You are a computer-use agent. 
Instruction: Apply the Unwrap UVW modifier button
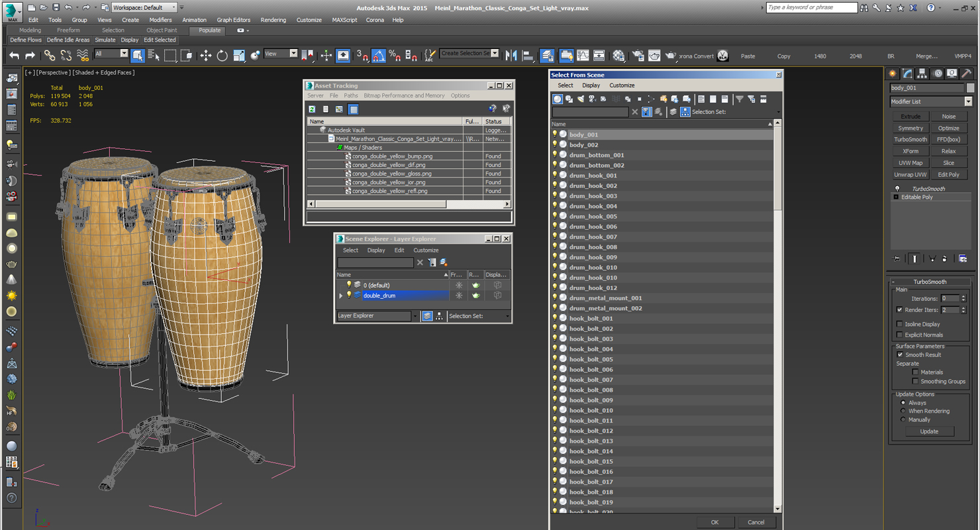tap(910, 175)
